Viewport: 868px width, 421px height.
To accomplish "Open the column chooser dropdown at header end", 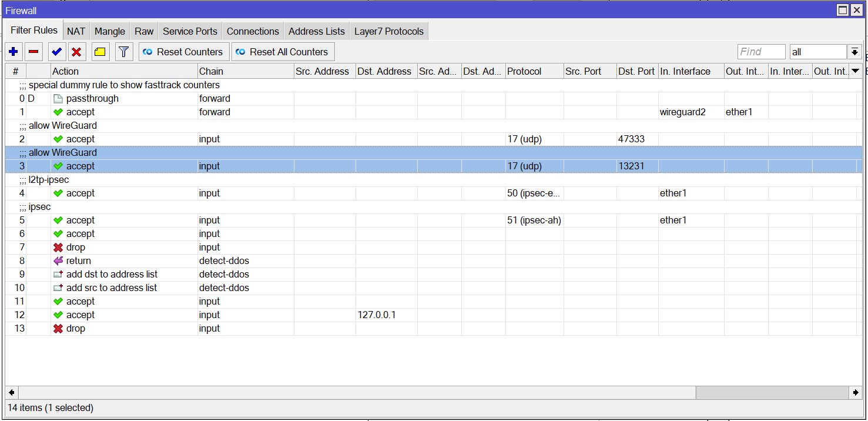I will tap(856, 71).
